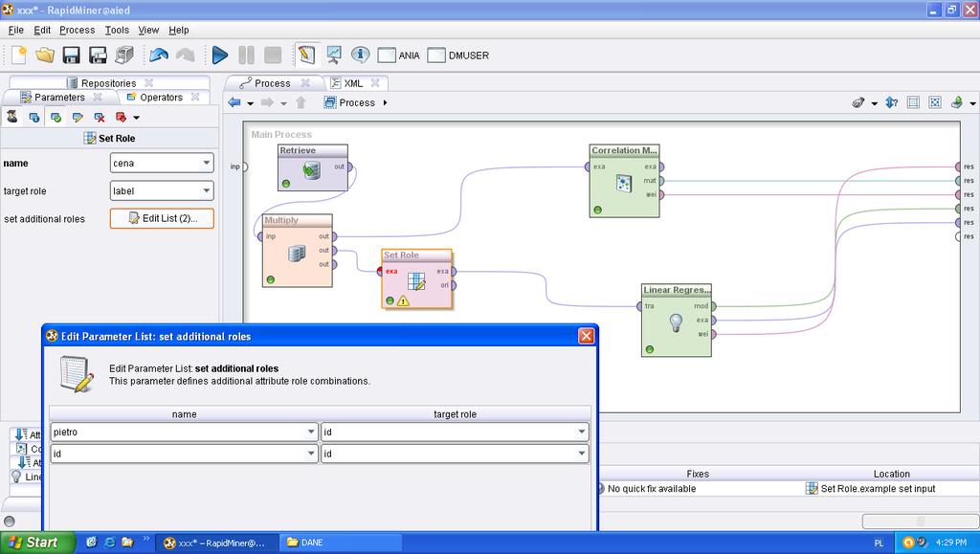
Task: Click the xxx* RapidMiner taskbar button
Action: [x=215, y=543]
